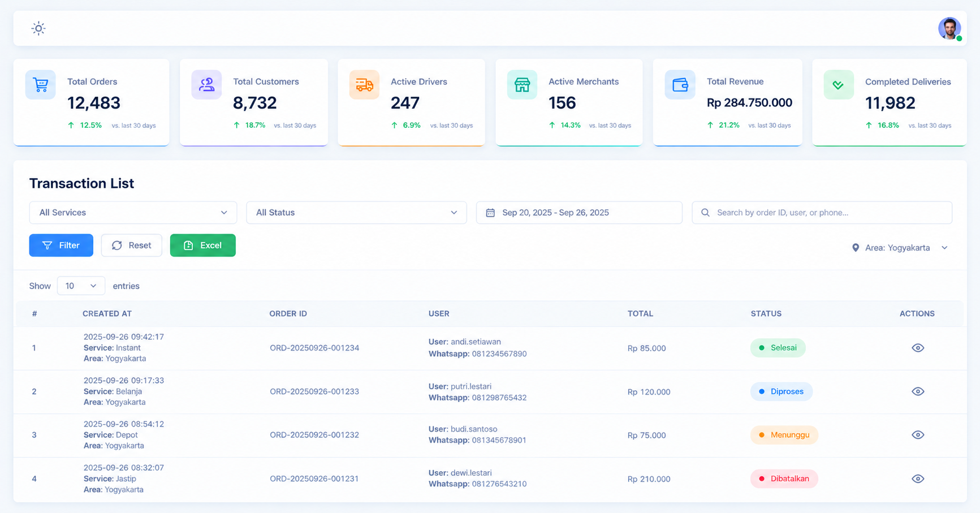Viewport: 980px width, 513px height.
Task: Open the date range picker field
Action: click(x=579, y=213)
